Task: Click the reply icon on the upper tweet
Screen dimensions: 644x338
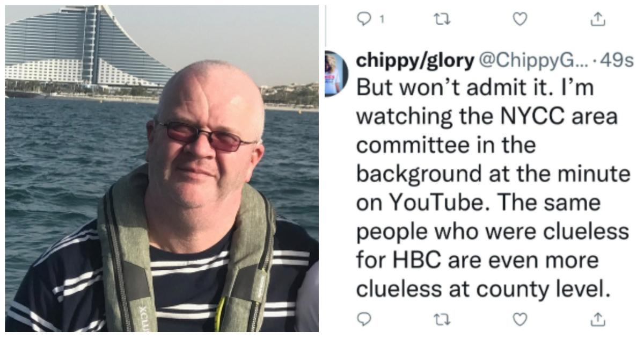Action: coord(365,20)
